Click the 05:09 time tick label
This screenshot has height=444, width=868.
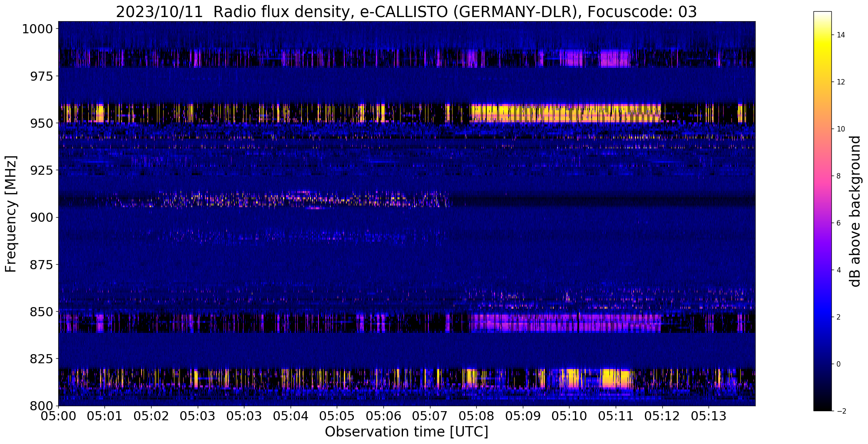(x=522, y=416)
